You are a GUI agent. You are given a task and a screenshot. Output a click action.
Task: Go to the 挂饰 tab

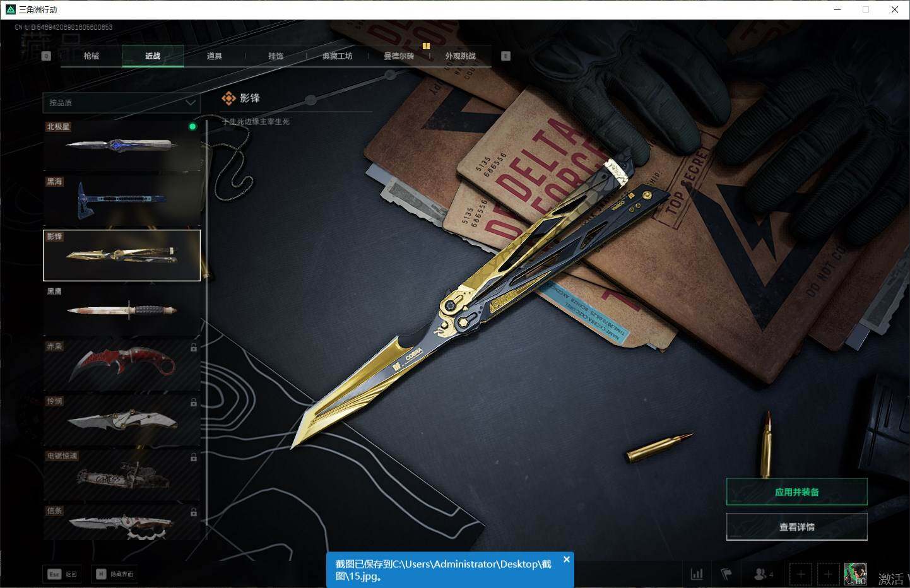(x=276, y=56)
